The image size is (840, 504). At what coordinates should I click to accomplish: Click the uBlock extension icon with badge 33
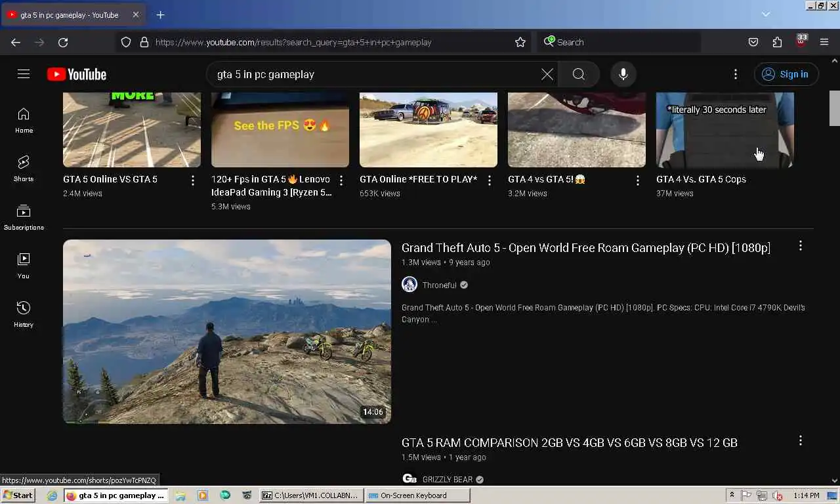[x=801, y=41]
